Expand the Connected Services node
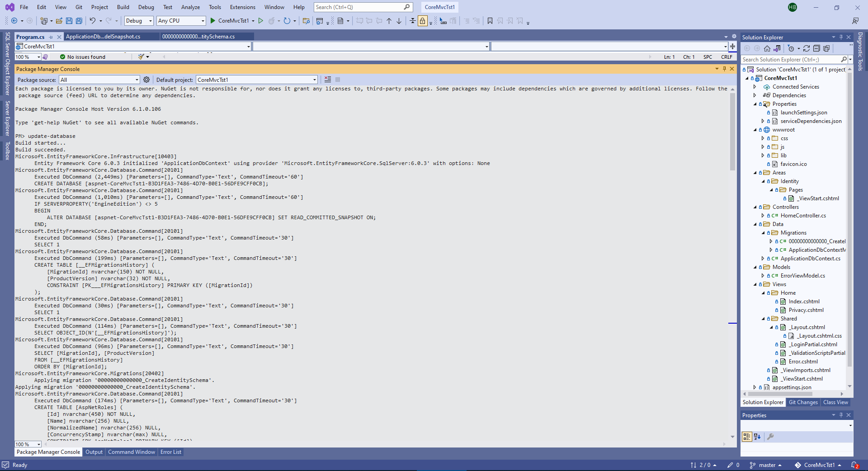This screenshot has height=471, width=868. point(755,87)
